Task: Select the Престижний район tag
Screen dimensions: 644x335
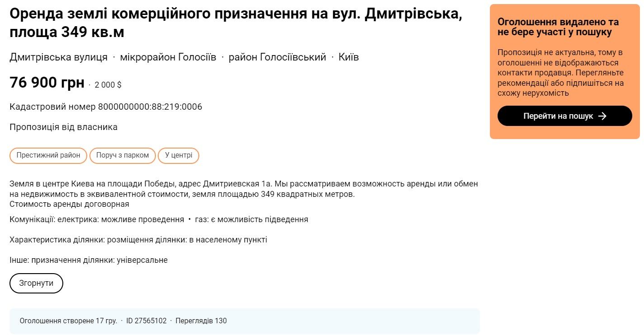Action: [48, 155]
